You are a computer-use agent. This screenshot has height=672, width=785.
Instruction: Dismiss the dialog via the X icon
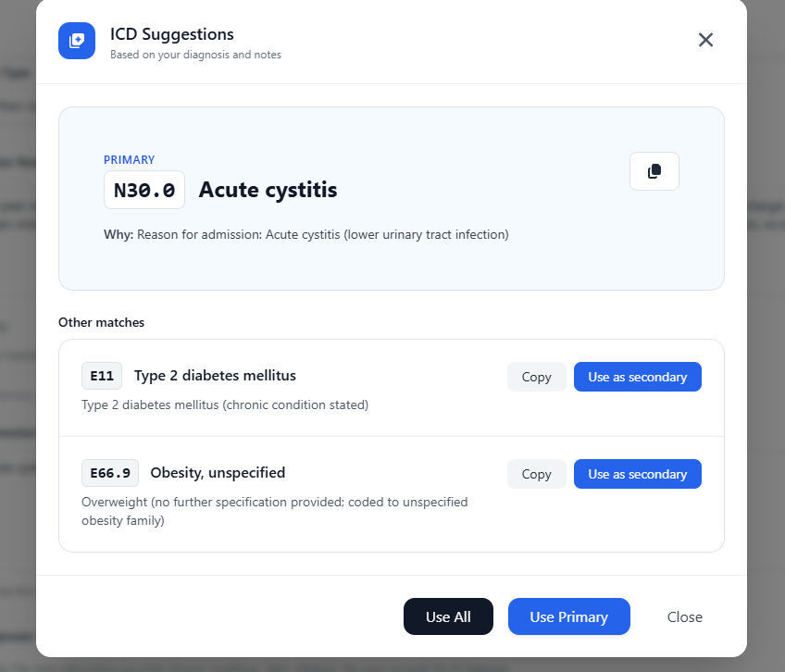[705, 40]
